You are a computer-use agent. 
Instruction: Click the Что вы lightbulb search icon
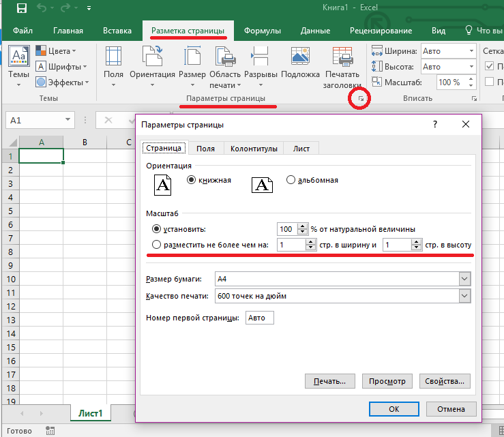click(x=469, y=30)
